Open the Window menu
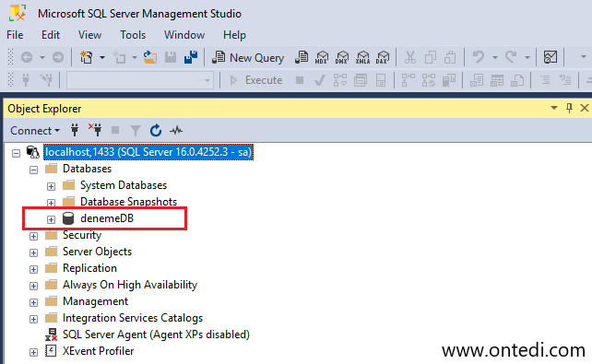The width and height of the screenshot is (592, 364). 184,35
